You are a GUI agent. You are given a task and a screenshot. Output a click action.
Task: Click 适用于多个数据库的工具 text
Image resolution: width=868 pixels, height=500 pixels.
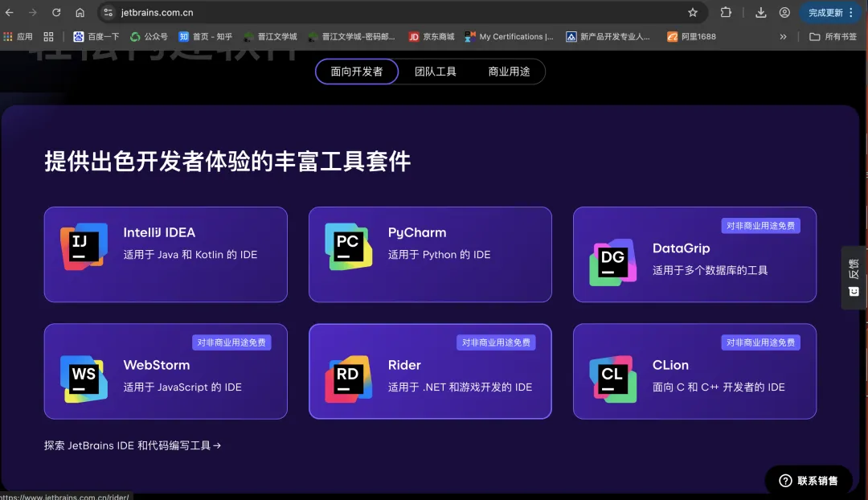tap(710, 270)
